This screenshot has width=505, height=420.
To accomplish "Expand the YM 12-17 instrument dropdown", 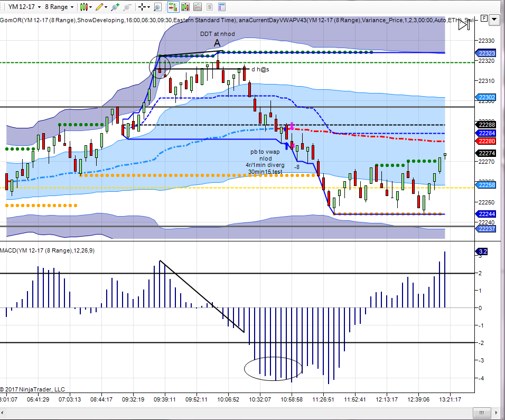I will [x=39, y=7].
